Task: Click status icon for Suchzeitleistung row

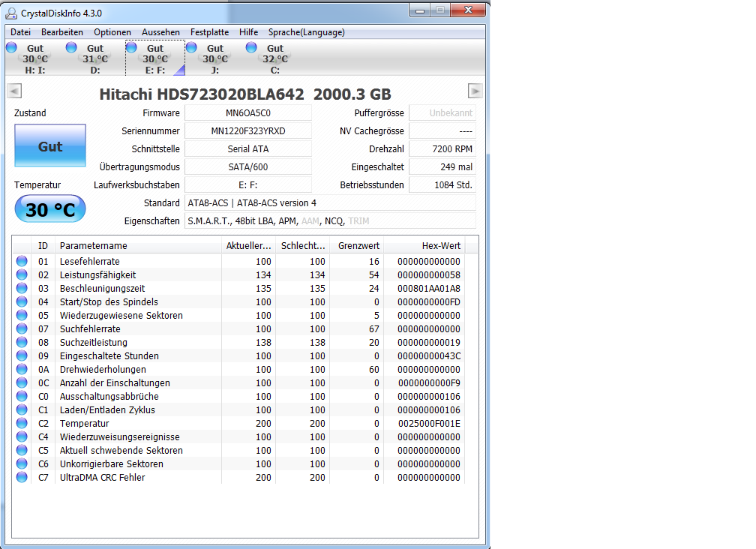Action: click(22, 342)
